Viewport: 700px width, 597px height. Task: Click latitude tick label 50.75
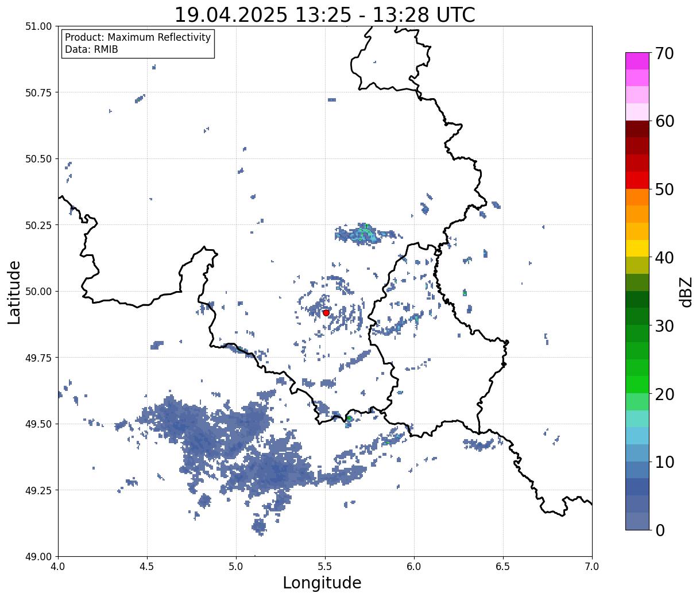pos(38,92)
